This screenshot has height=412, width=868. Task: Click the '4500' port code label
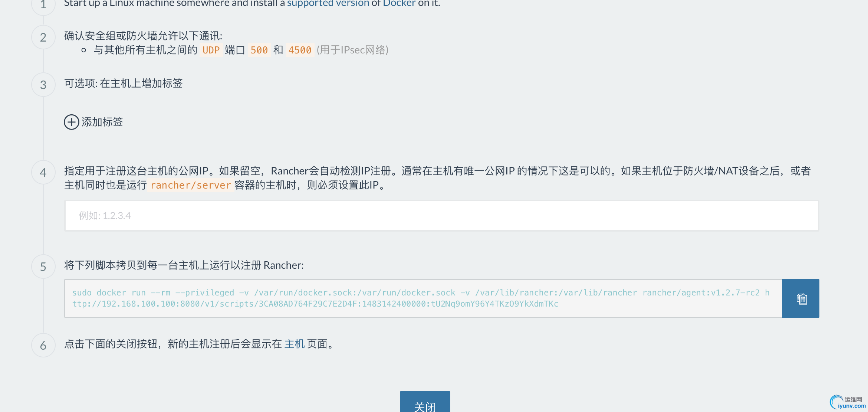point(300,50)
